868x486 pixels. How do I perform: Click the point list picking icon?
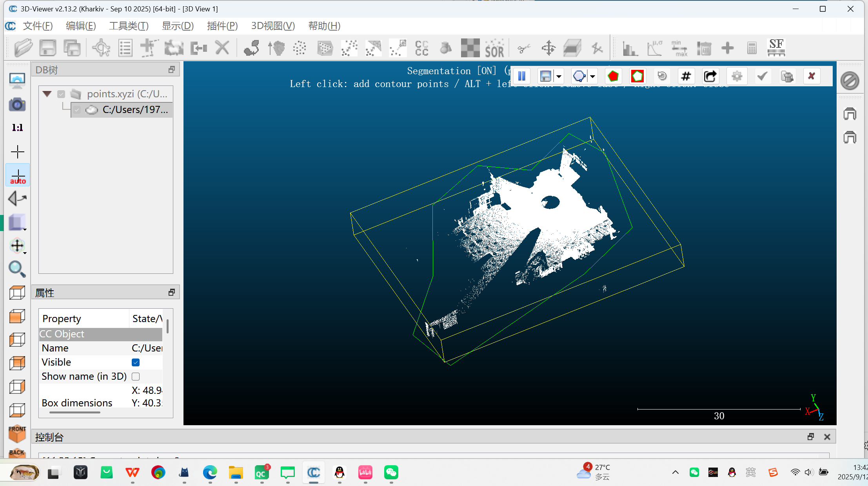[x=125, y=48]
